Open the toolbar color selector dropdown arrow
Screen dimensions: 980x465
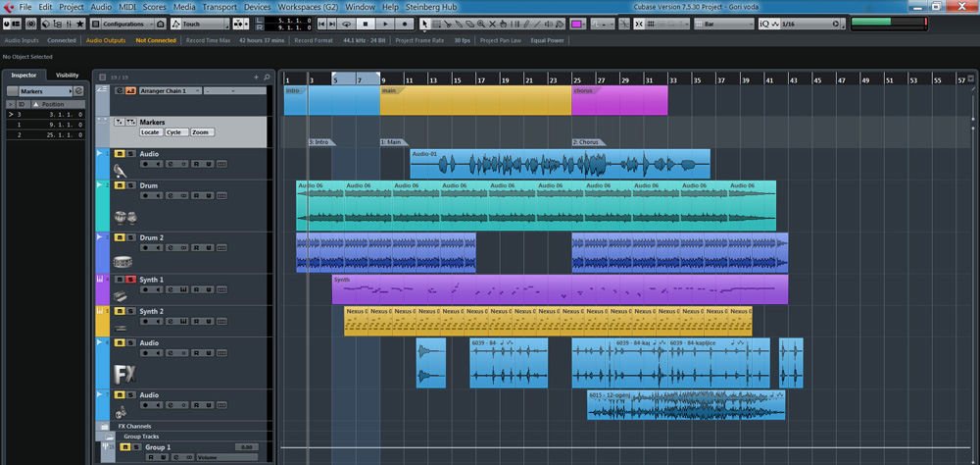click(x=584, y=24)
